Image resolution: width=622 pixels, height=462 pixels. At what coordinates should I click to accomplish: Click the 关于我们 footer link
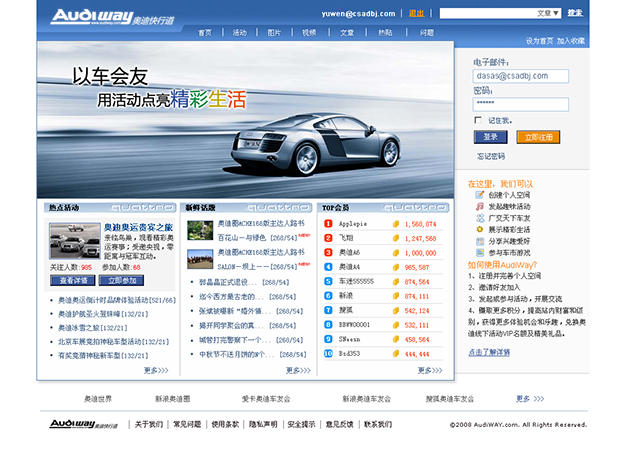click(149, 424)
